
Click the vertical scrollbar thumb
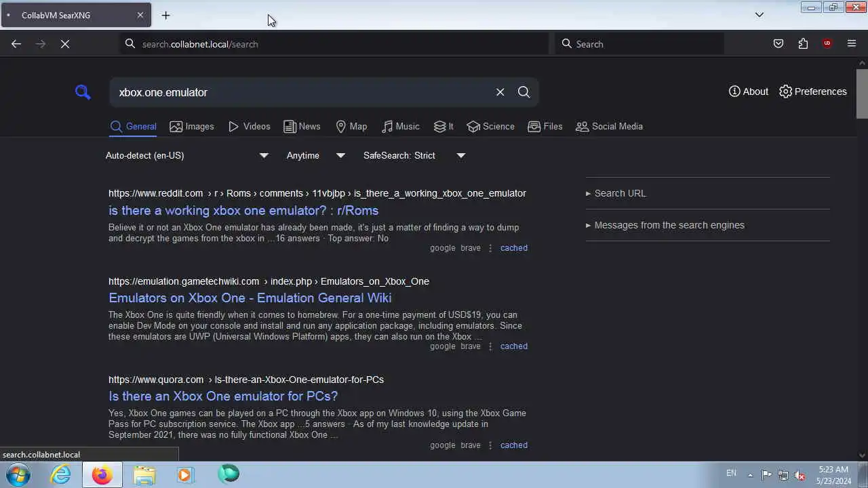(862, 93)
